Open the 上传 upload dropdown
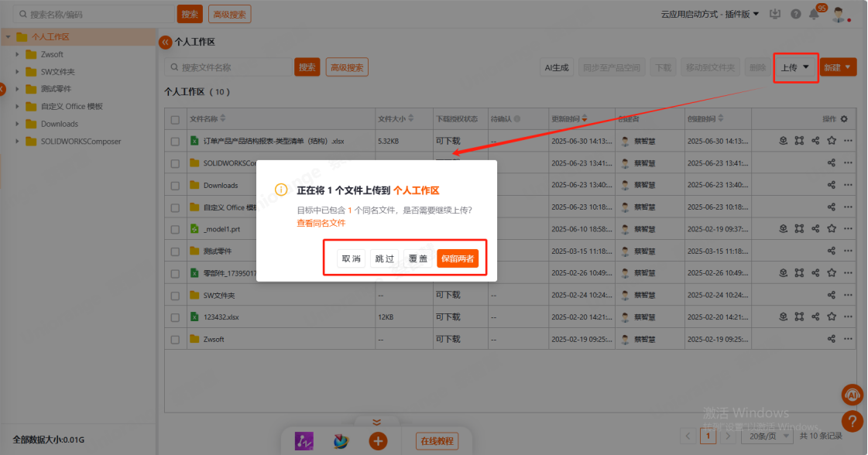 795,67
